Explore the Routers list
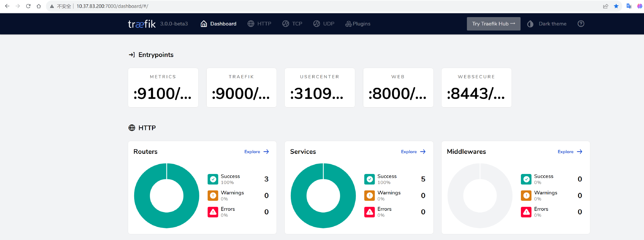The height and width of the screenshot is (240, 644). pyautogui.click(x=257, y=152)
